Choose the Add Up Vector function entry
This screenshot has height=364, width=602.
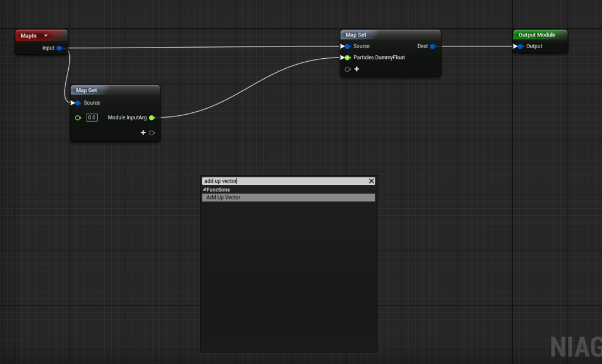coord(288,198)
